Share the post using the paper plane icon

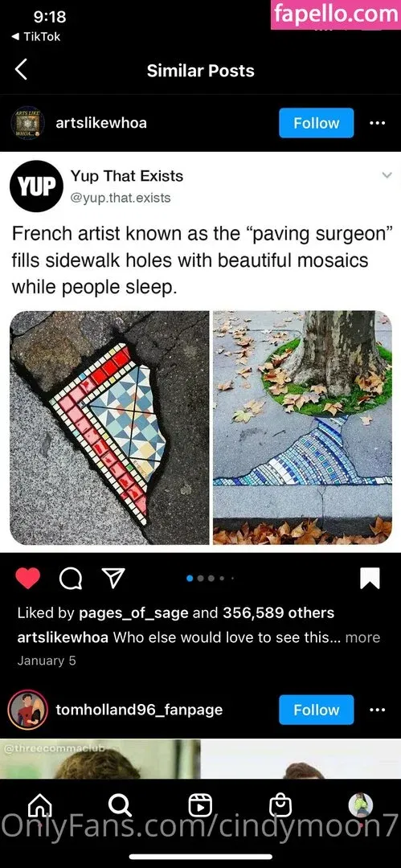pyautogui.click(x=113, y=579)
